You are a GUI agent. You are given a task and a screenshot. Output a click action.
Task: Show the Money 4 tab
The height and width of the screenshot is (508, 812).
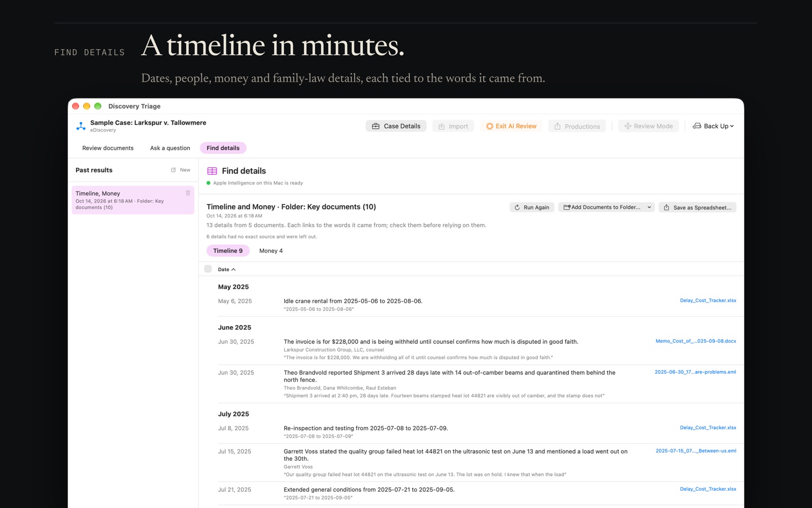click(271, 250)
